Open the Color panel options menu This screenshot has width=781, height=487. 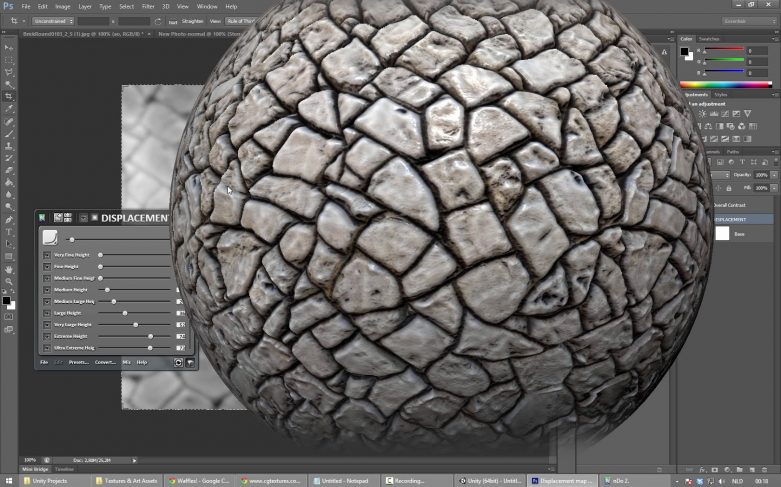coord(775,39)
